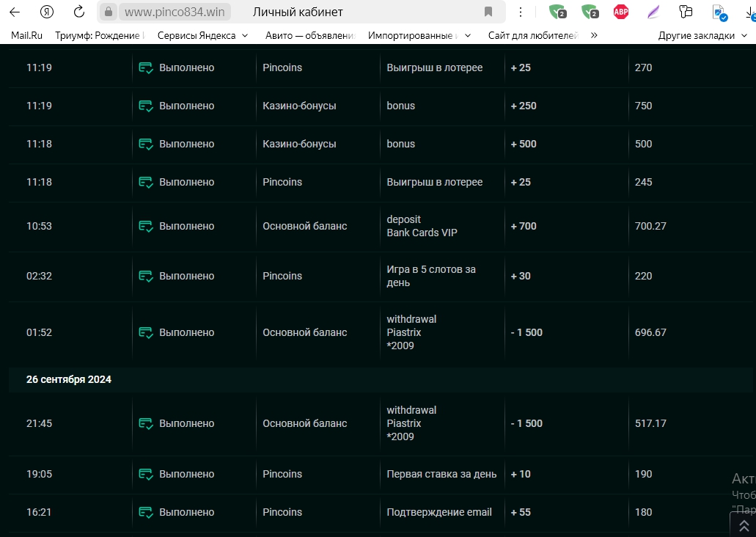Click 'Подтверждение email' text
The height and width of the screenshot is (537, 756).
click(x=439, y=512)
